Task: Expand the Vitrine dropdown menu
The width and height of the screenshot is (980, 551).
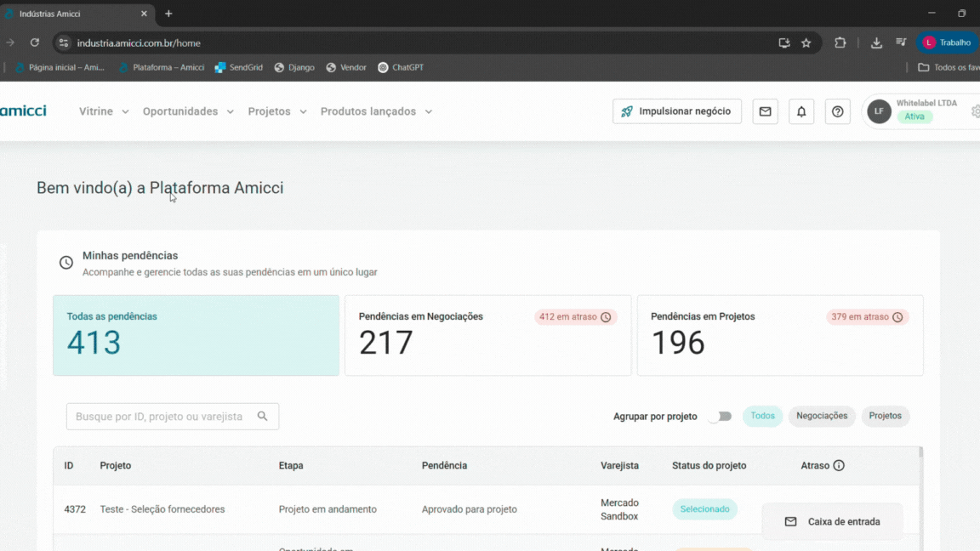Action: coord(104,111)
